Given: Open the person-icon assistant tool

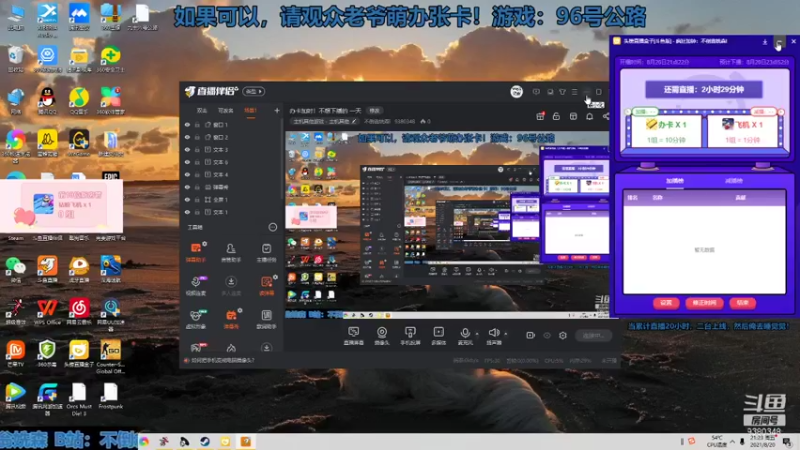Looking at the screenshot, I should pyautogui.click(x=231, y=253).
